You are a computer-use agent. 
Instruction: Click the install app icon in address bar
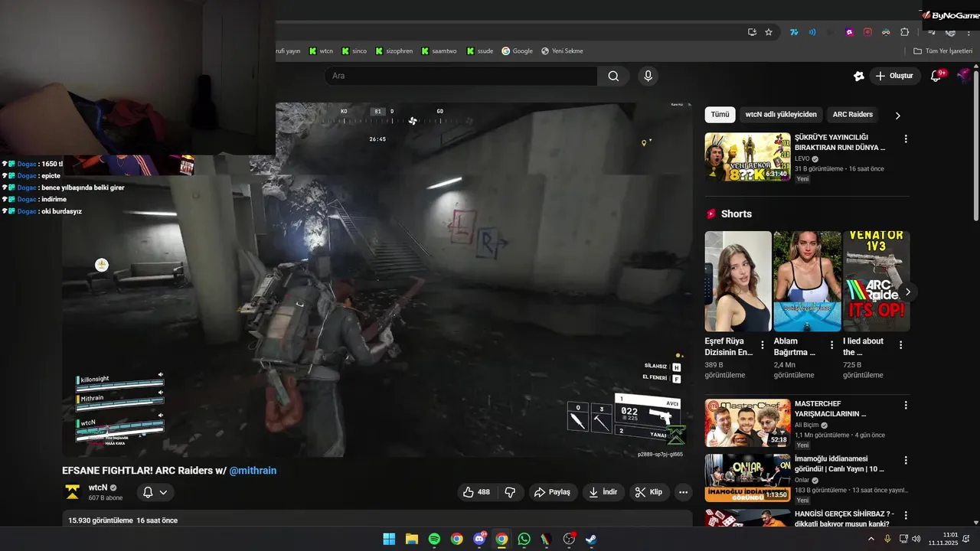(x=752, y=32)
